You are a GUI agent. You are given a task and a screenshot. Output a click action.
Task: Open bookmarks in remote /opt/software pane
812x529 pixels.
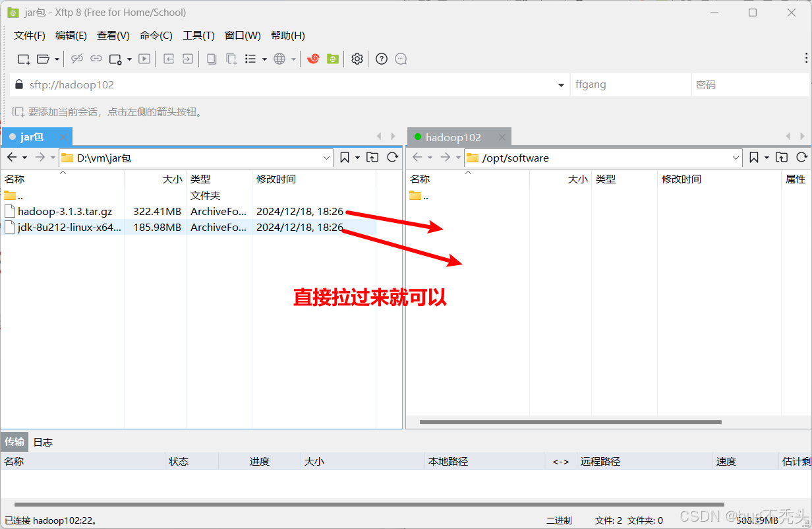pyautogui.click(x=754, y=158)
